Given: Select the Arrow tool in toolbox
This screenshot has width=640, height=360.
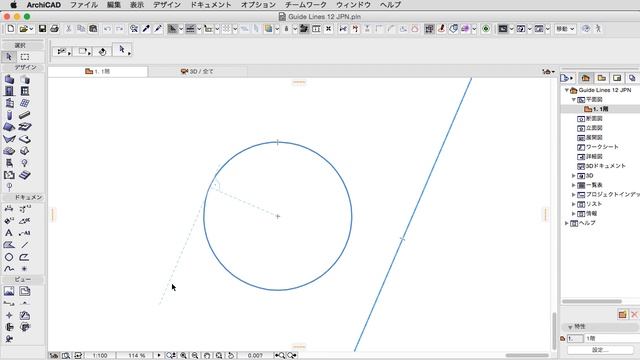Looking at the screenshot, I should click(9, 57).
